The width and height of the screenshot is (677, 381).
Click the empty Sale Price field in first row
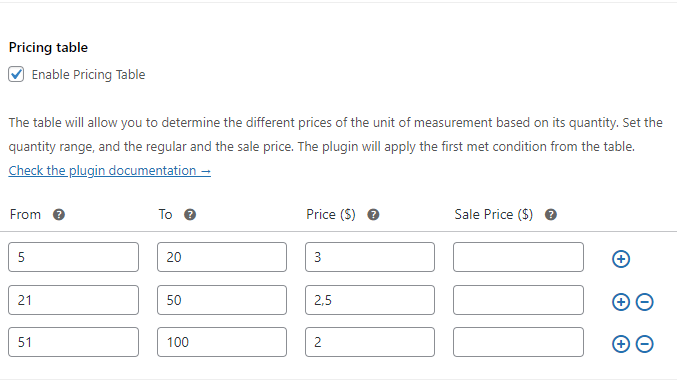coord(519,257)
